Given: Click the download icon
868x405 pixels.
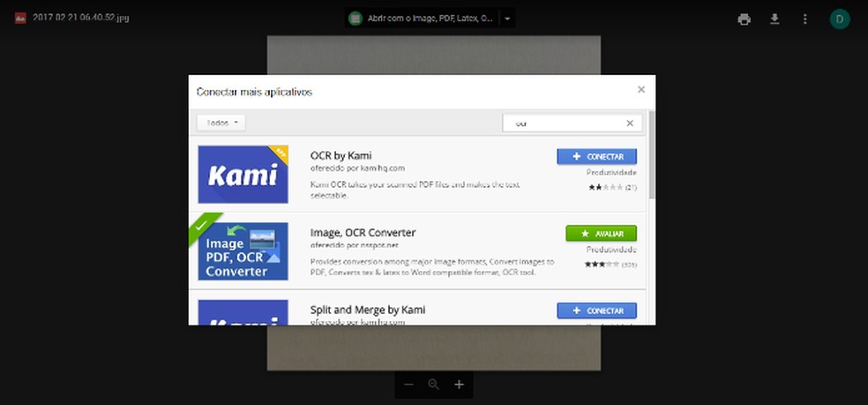Looking at the screenshot, I should click(774, 19).
